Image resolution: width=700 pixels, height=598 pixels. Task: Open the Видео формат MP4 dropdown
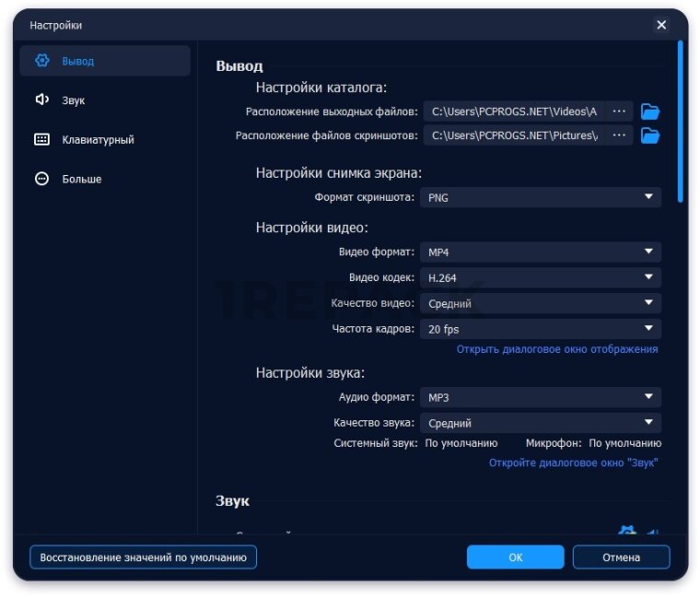tap(541, 252)
